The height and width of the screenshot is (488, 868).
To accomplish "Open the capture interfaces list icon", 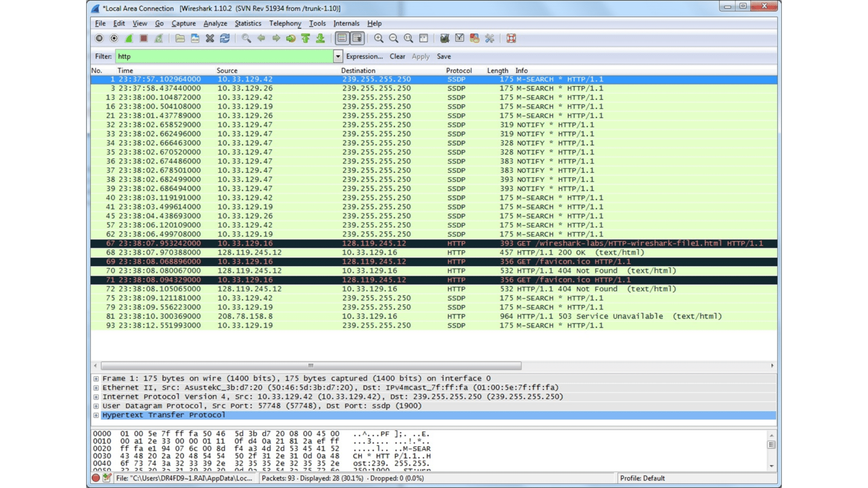I will (x=99, y=38).
